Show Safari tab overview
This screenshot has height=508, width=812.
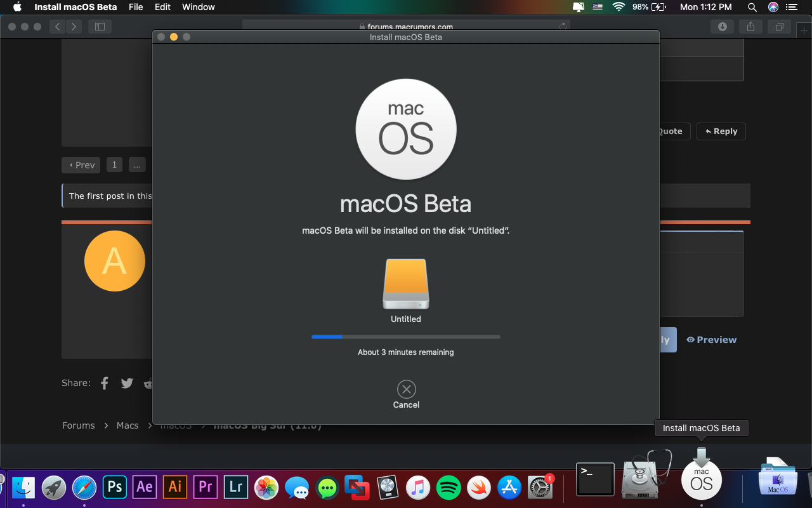tap(779, 27)
